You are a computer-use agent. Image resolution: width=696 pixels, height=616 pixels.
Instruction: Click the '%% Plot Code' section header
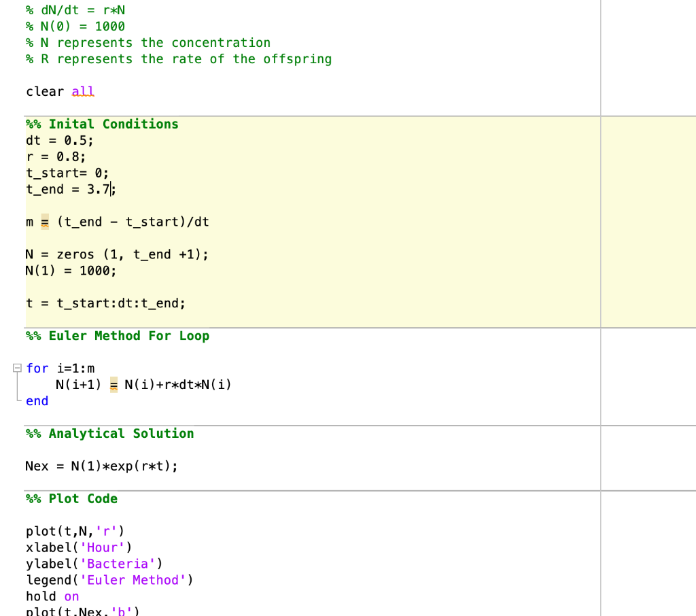tap(71, 499)
